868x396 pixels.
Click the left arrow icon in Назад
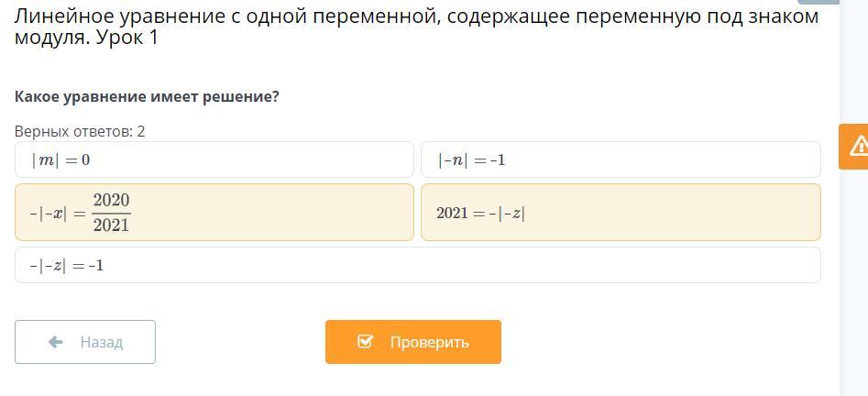coord(55,342)
